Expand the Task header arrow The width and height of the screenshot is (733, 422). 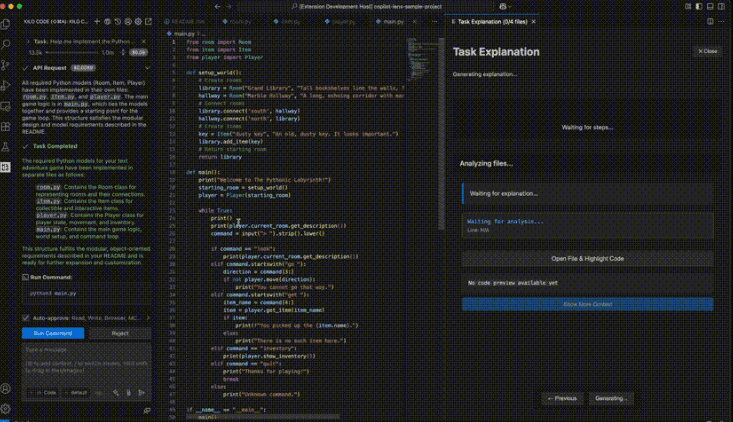point(28,42)
